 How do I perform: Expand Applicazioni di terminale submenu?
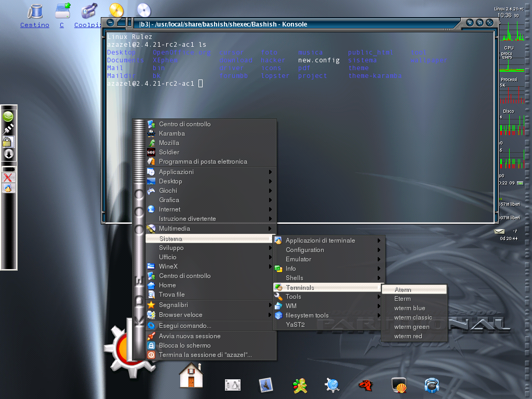click(x=329, y=241)
